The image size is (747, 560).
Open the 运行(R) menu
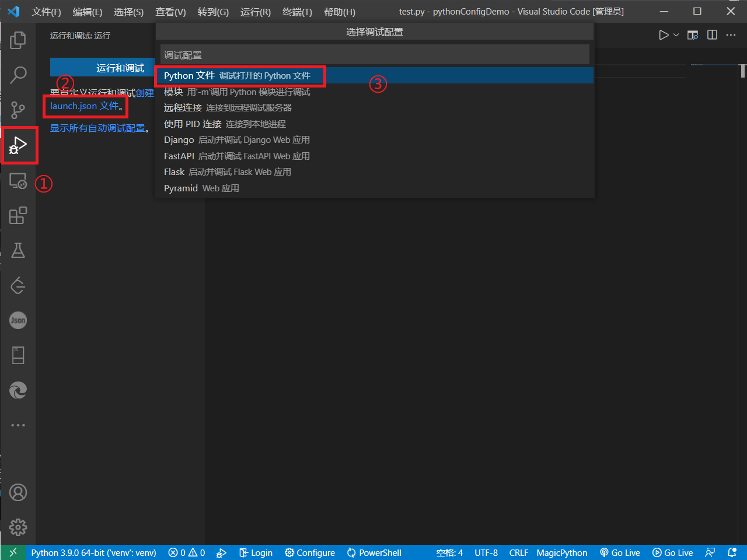(x=256, y=12)
